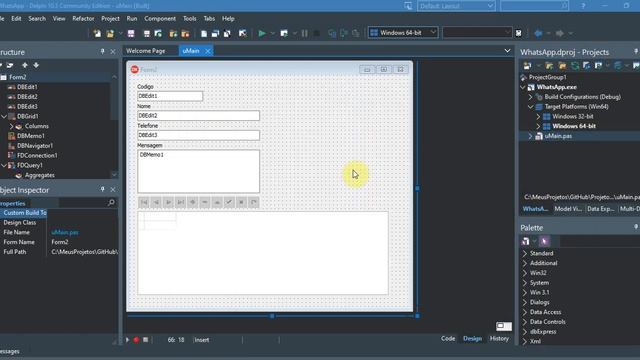The width and height of the screenshot is (640, 360).
Task: Click the DBNavigator Refresh button
Action: coord(253,202)
